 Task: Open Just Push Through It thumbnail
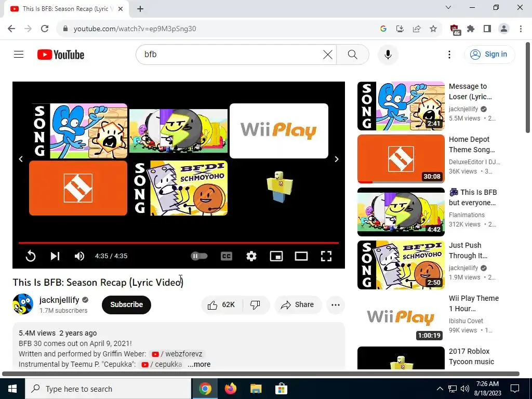coord(401,264)
